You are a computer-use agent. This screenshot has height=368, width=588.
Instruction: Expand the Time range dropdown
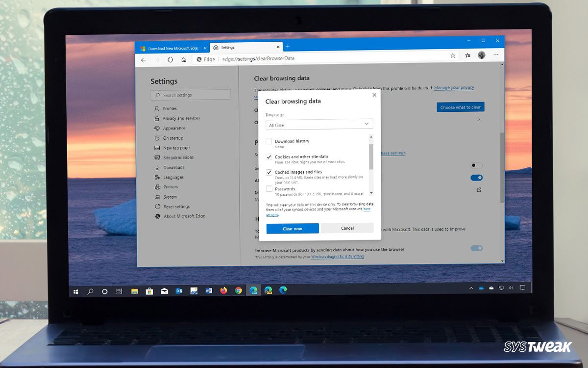pyautogui.click(x=319, y=125)
